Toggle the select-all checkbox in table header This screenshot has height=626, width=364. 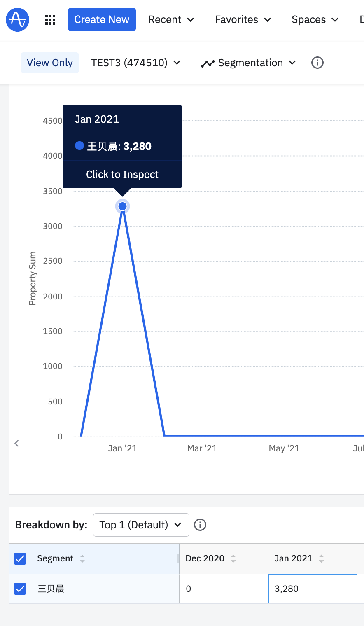tap(20, 558)
